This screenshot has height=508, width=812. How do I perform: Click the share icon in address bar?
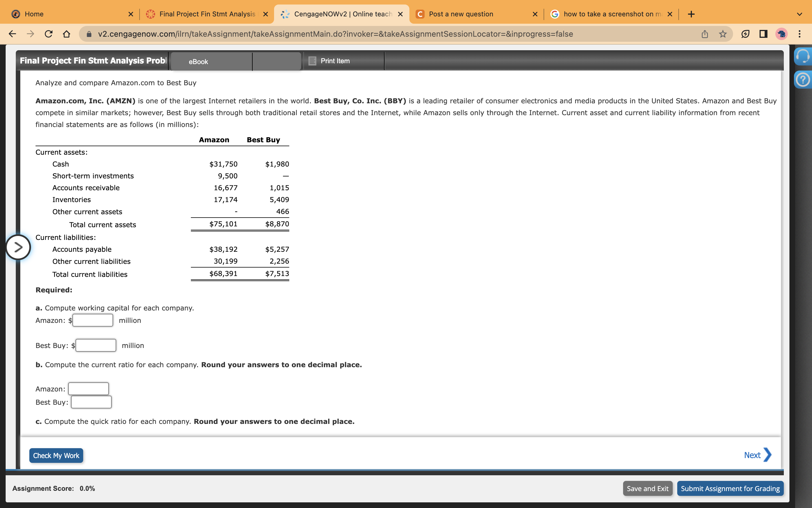tap(705, 34)
